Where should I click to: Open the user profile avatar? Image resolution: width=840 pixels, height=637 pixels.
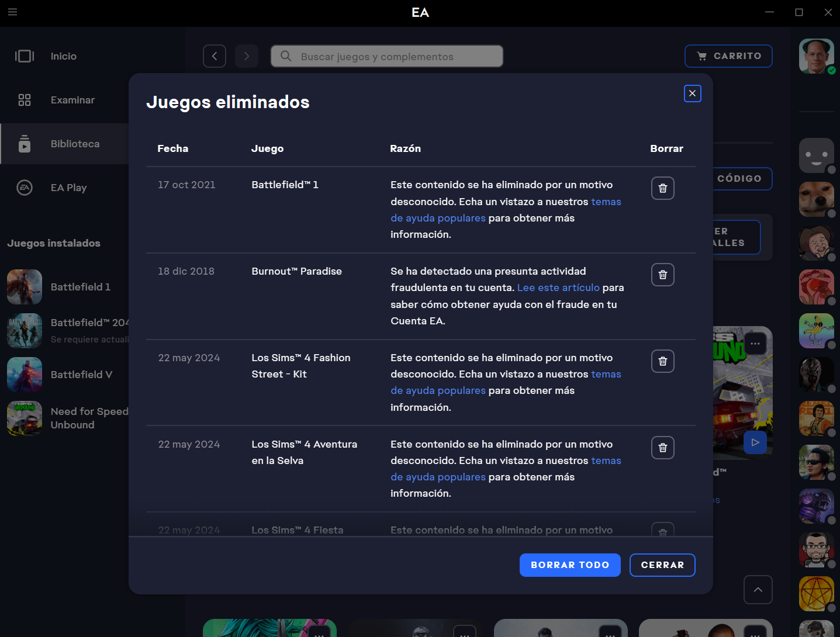[817, 56]
